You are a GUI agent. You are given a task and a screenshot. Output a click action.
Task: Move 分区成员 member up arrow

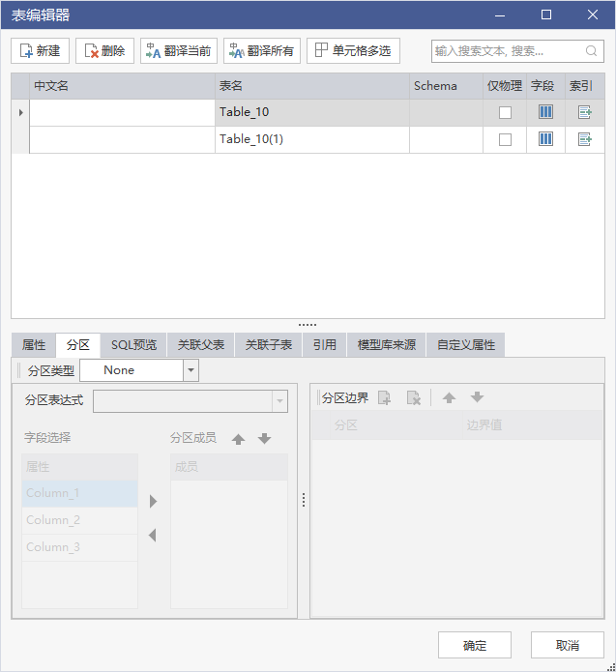[238, 439]
